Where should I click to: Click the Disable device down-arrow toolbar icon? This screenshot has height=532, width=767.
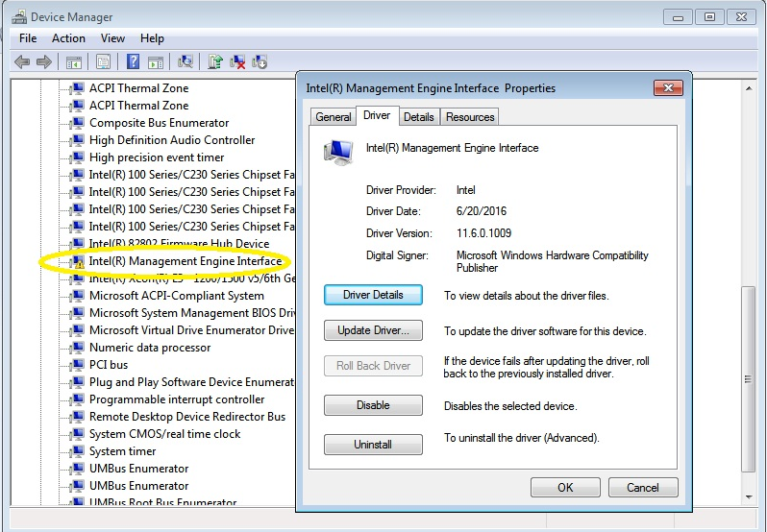pyautogui.click(x=260, y=61)
